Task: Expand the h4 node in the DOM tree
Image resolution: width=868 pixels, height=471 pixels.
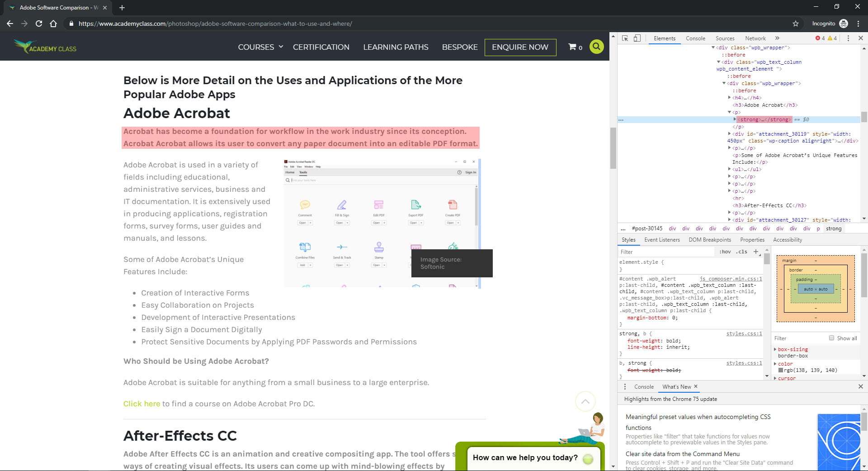Action: click(729, 98)
